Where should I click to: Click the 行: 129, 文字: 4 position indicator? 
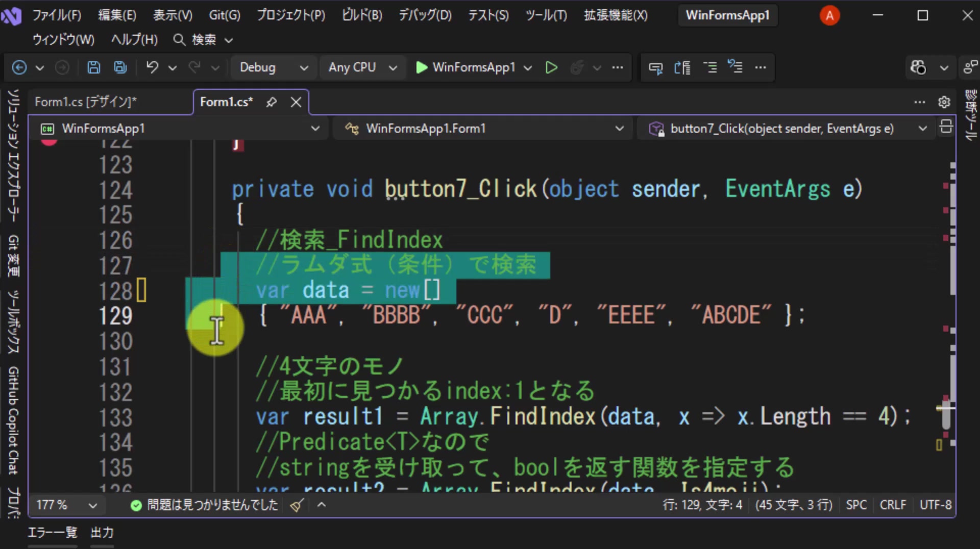click(x=702, y=505)
